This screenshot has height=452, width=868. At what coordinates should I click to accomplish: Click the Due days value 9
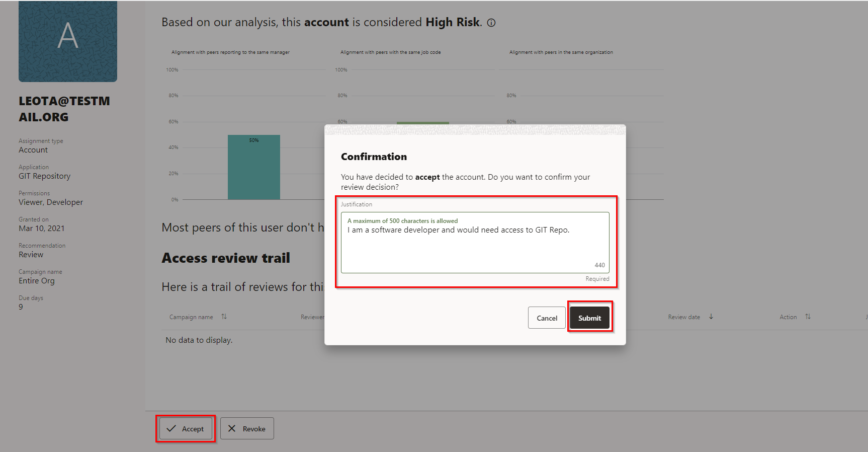[x=21, y=307]
